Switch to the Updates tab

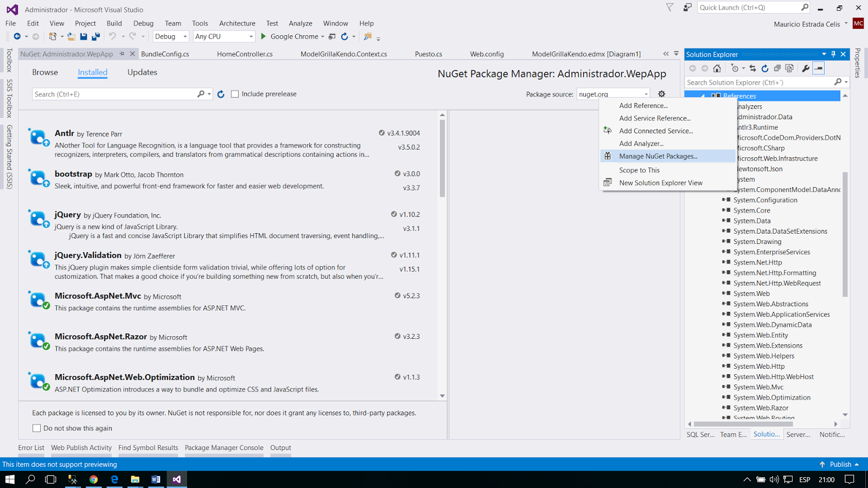click(142, 72)
